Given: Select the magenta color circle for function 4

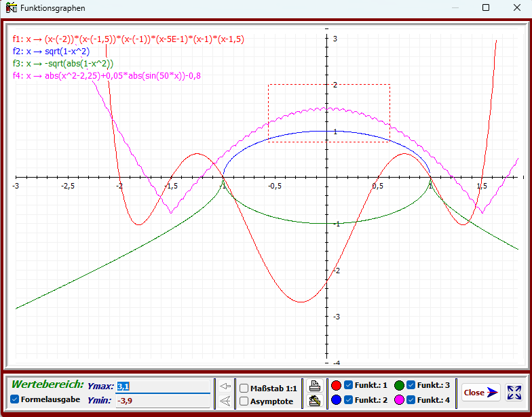Looking at the screenshot, I should 399,401.
